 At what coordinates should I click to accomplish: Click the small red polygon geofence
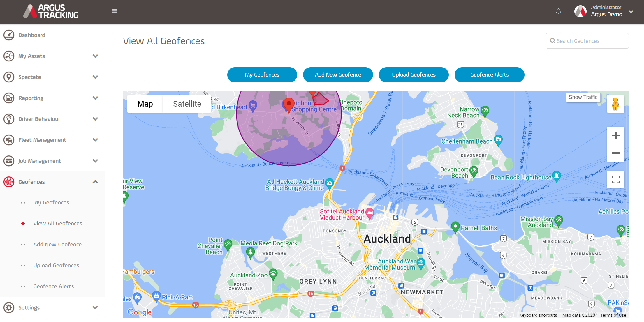tap(321, 99)
